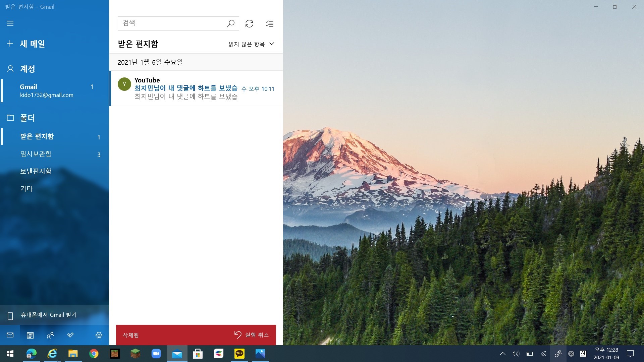
Task: Click the Mail envelope icon in sidebar
Action: point(10,335)
